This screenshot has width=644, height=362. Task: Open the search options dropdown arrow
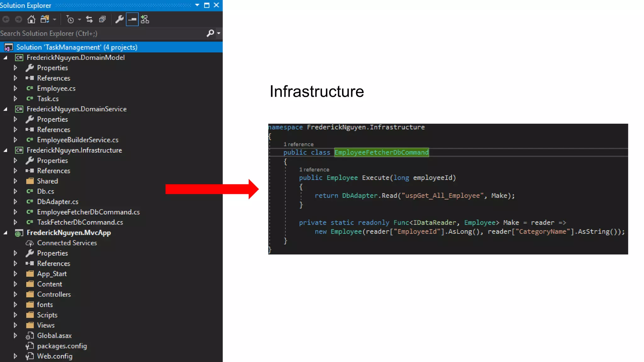[219, 33]
